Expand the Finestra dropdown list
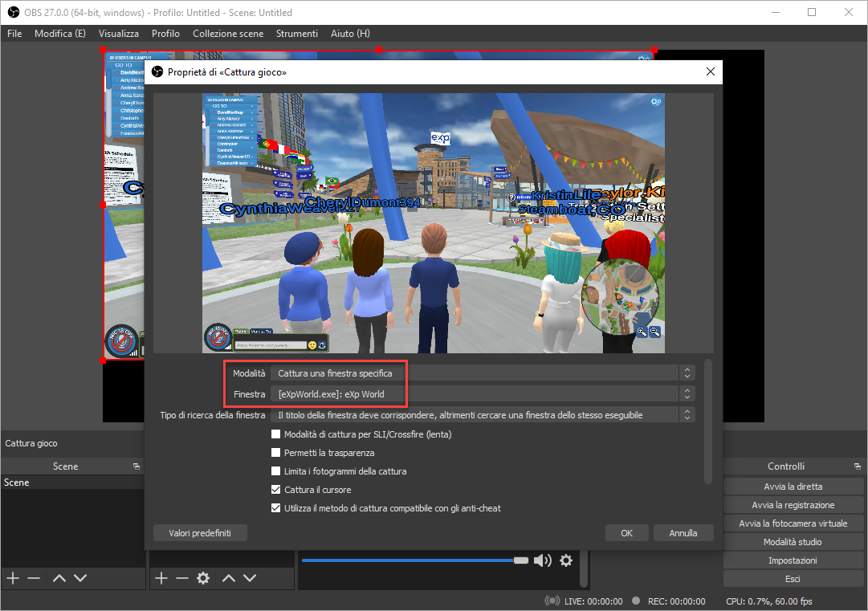 pyautogui.click(x=482, y=394)
